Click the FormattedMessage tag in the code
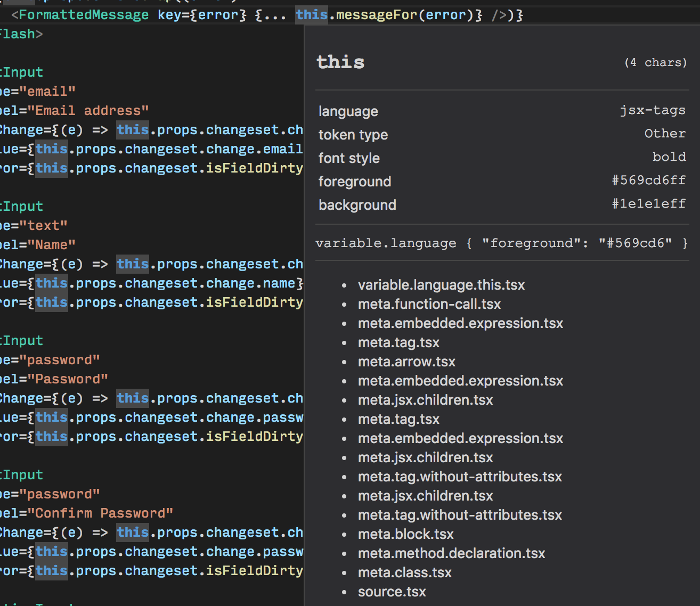This screenshot has width=700, height=606. pos(84,14)
